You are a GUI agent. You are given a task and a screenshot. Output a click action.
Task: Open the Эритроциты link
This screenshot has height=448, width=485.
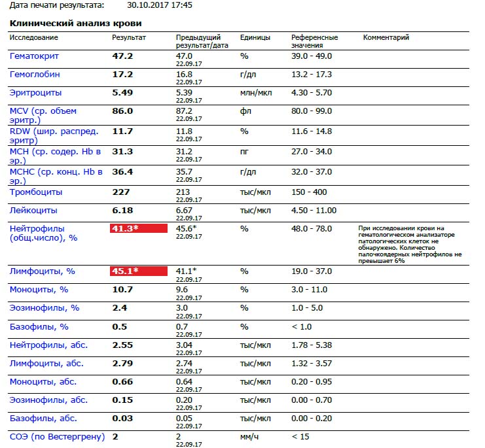(x=35, y=93)
